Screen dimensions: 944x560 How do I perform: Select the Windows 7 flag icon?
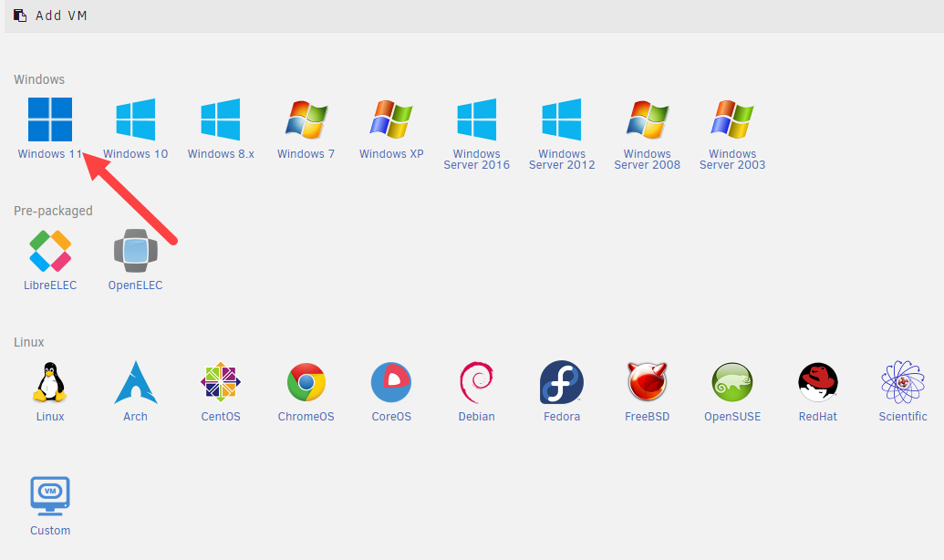[306, 119]
